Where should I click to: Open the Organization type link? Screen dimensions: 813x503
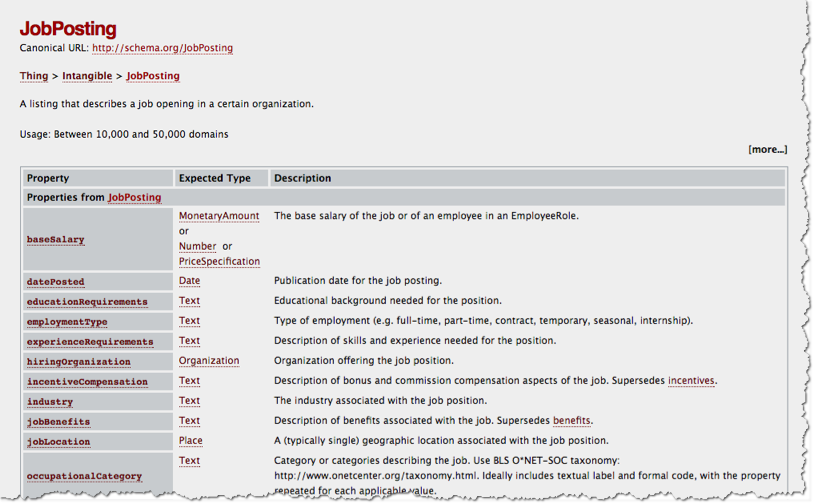209,360
